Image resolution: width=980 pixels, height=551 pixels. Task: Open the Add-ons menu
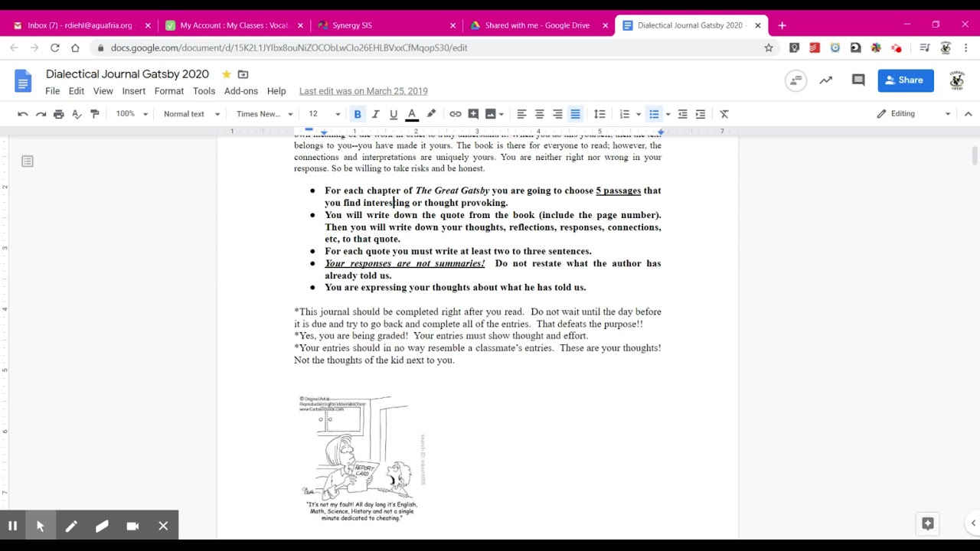click(x=241, y=91)
